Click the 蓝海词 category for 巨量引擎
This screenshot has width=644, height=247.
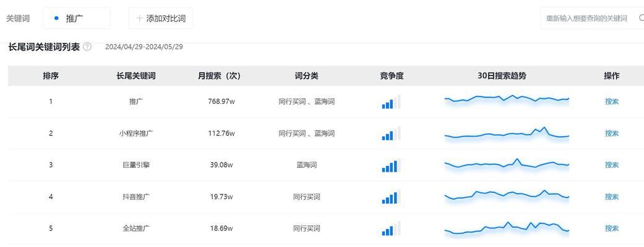pyautogui.click(x=306, y=165)
